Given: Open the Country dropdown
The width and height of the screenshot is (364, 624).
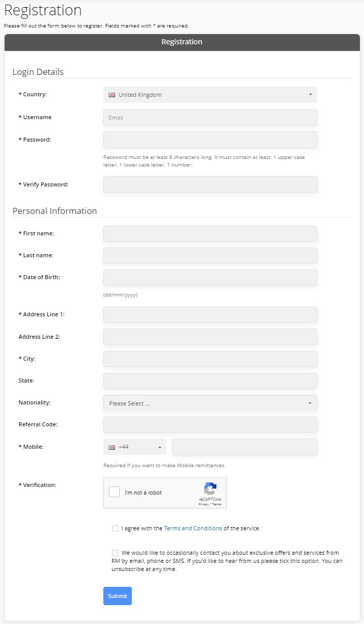Looking at the screenshot, I should [210, 95].
